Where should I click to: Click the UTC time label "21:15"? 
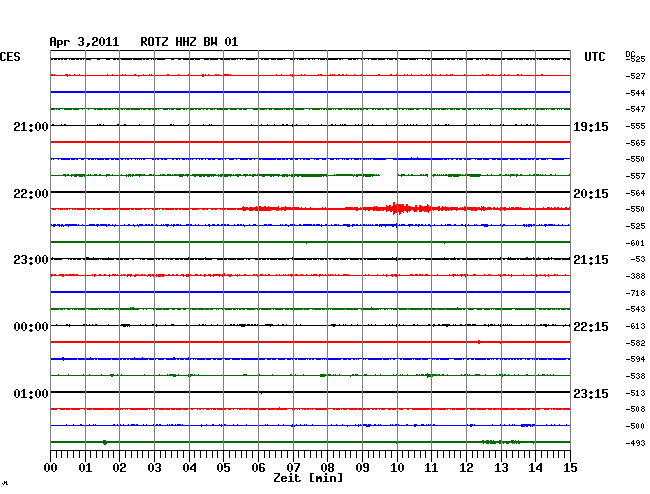[591, 260]
